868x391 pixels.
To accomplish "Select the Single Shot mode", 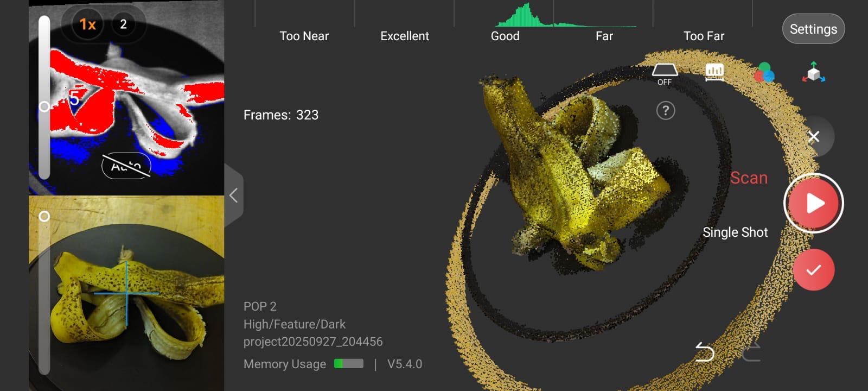I will click(x=735, y=232).
